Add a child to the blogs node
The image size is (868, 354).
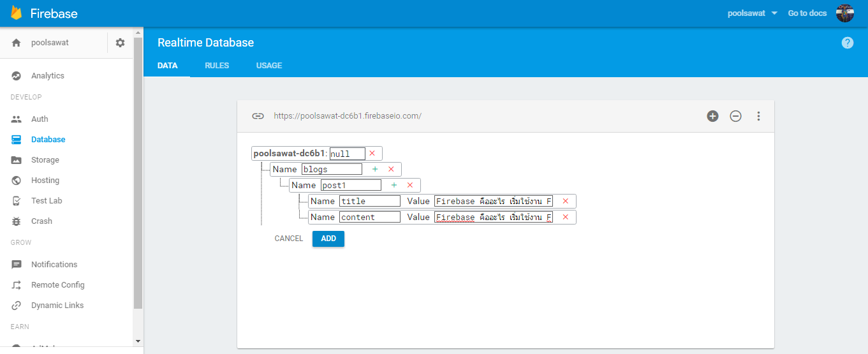[375, 169]
